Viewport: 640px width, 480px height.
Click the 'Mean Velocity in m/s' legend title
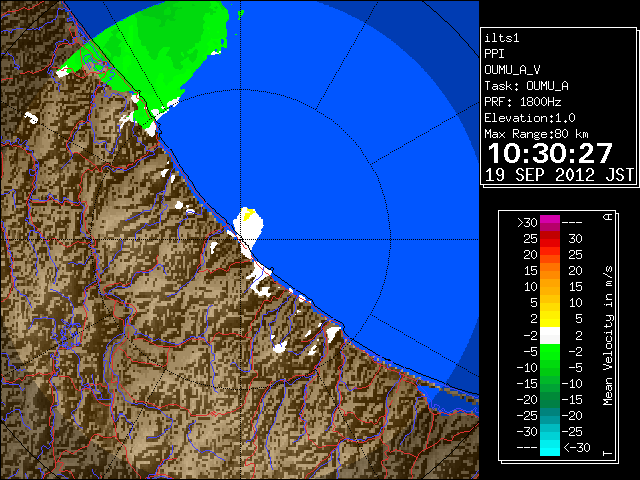coord(608,336)
